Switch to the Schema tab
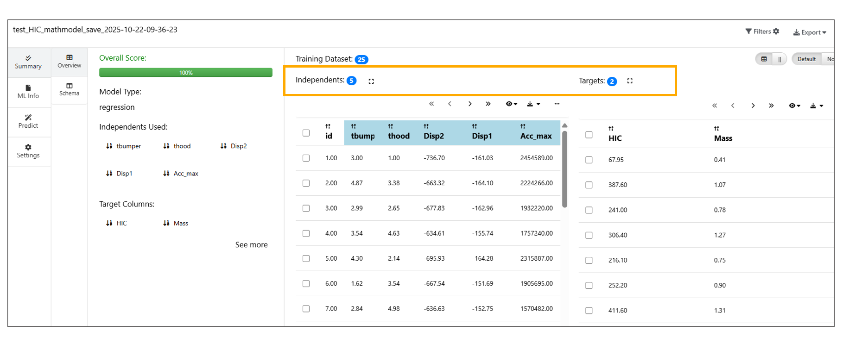Image resolution: width=868 pixels, height=362 pixels. click(69, 89)
